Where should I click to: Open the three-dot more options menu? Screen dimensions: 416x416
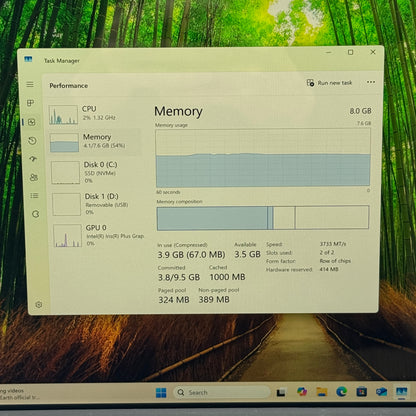point(371,82)
